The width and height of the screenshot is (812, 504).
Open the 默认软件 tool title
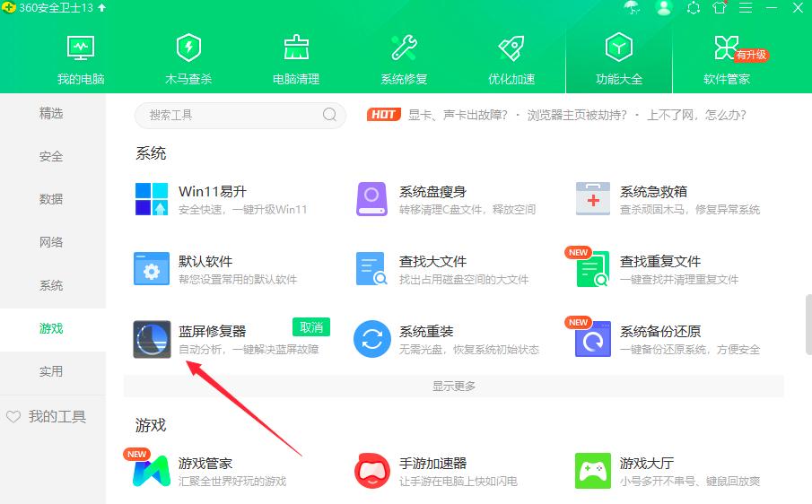(205, 261)
